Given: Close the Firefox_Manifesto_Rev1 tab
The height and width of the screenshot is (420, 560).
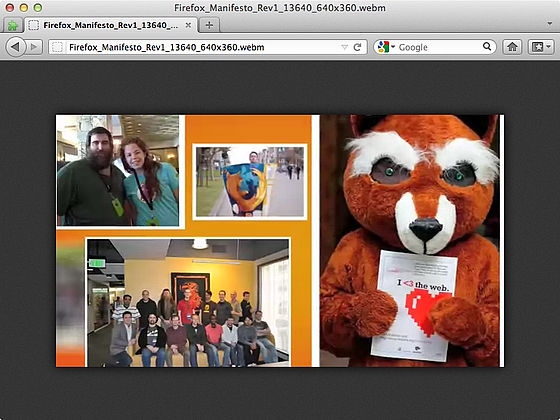Looking at the screenshot, I should 188,25.
